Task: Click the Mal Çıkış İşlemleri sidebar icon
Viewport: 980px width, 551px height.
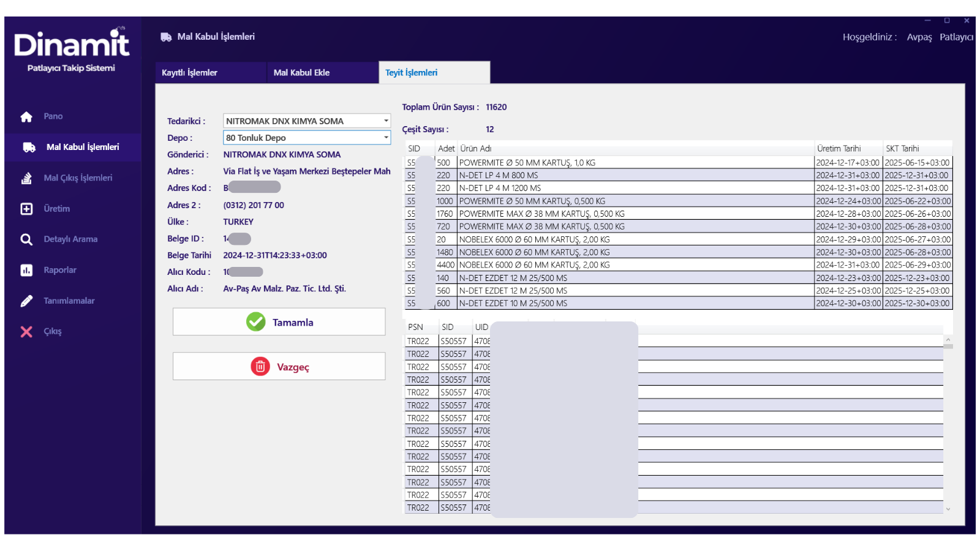Action: (x=26, y=178)
